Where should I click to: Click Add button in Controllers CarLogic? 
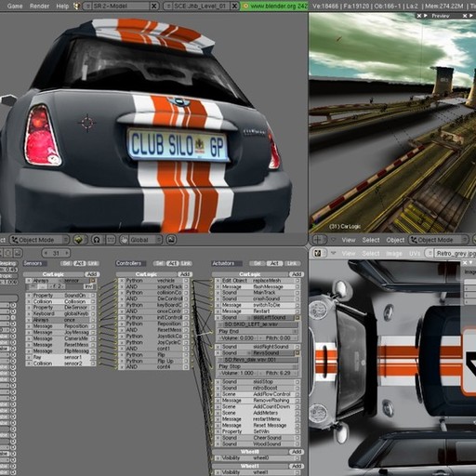pyautogui.click(x=185, y=274)
